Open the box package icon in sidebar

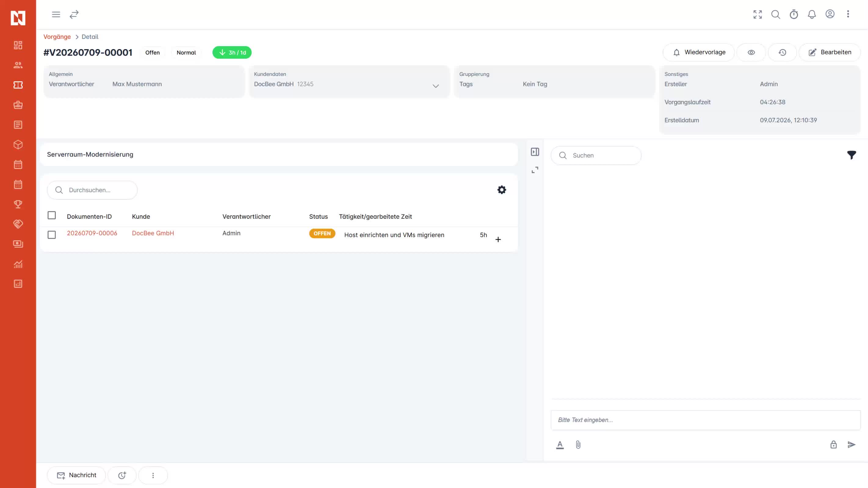[x=18, y=145]
